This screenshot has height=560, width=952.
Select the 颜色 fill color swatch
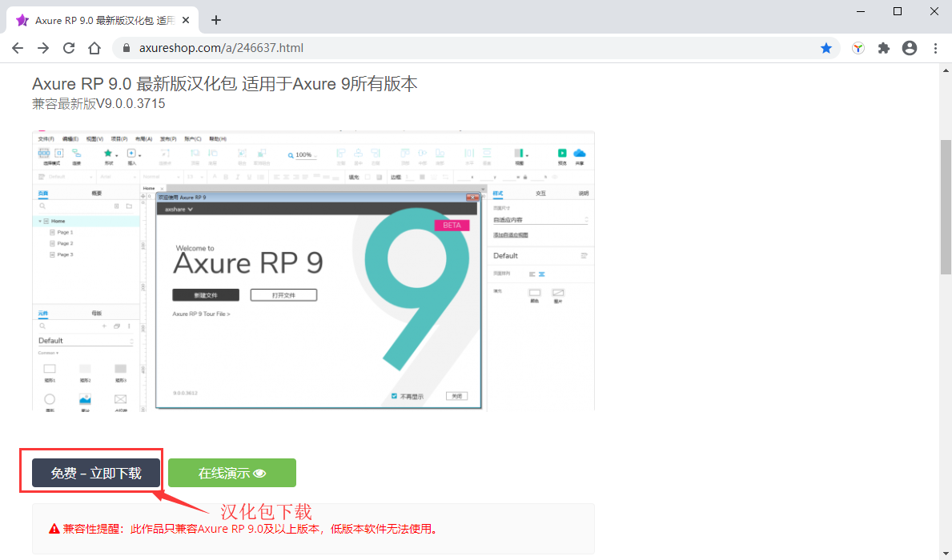pyautogui.click(x=535, y=294)
